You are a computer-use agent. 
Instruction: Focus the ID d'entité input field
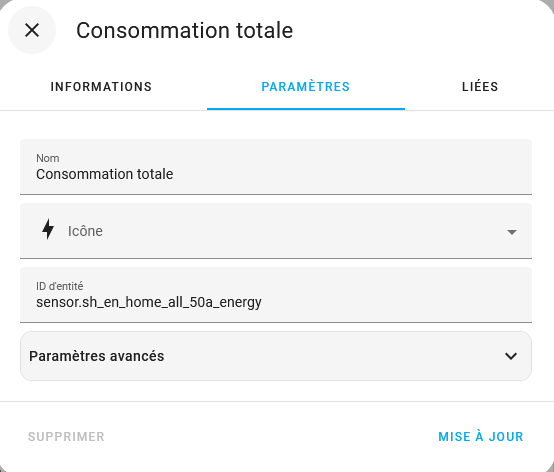pos(276,295)
